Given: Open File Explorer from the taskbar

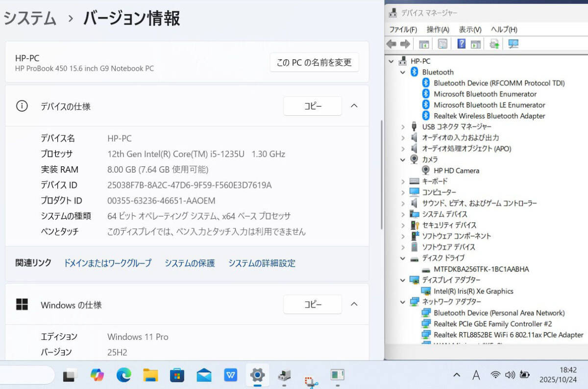Looking at the screenshot, I should point(150,375).
